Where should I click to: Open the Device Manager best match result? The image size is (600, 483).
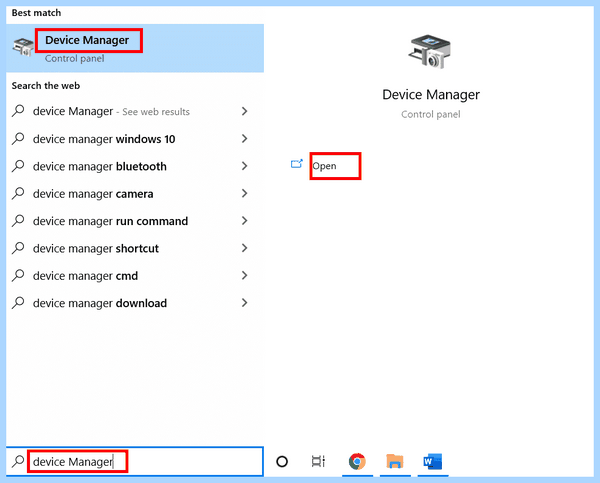tap(135, 48)
